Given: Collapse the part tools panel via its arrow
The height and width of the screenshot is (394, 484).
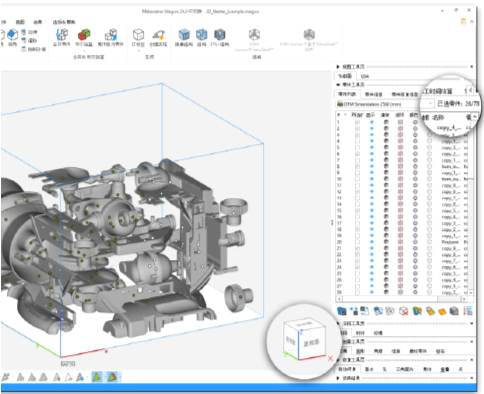Looking at the screenshot, I should [x=338, y=85].
